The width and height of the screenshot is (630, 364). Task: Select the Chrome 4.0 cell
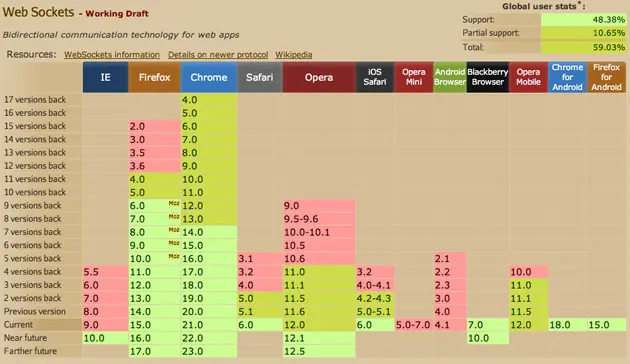209,100
